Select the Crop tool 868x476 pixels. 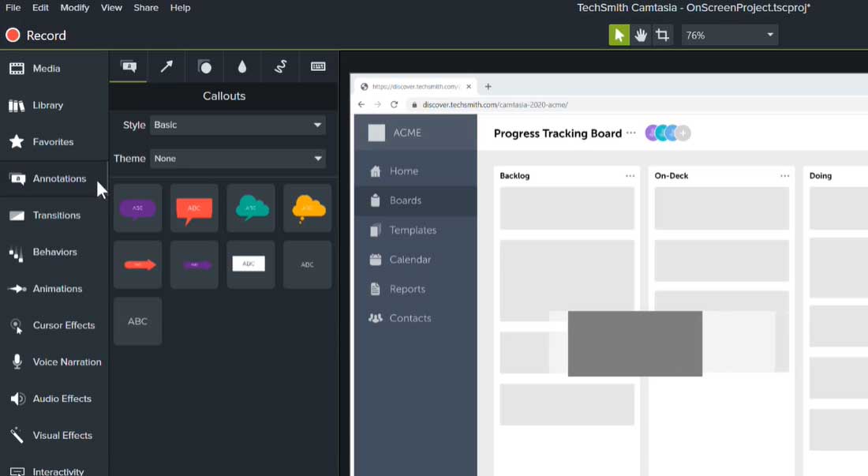coord(664,35)
